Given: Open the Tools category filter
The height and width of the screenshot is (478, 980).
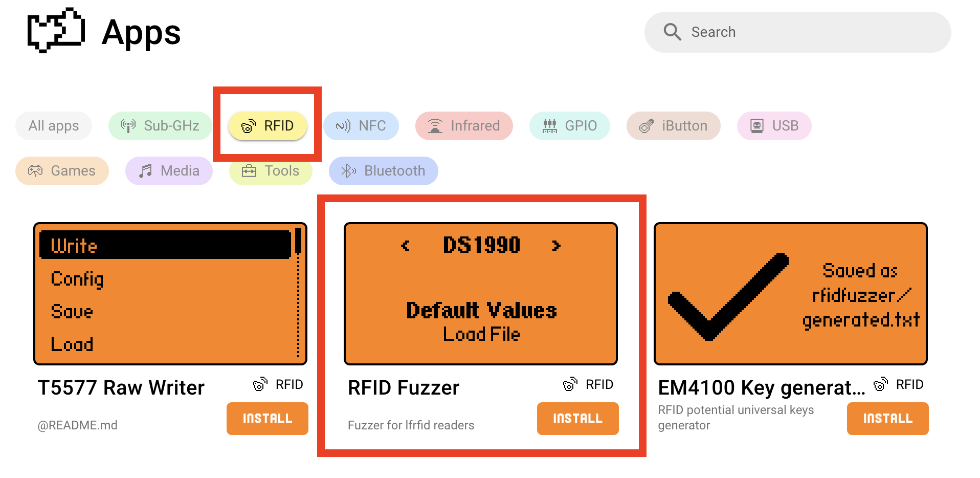Looking at the screenshot, I should click(271, 170).
